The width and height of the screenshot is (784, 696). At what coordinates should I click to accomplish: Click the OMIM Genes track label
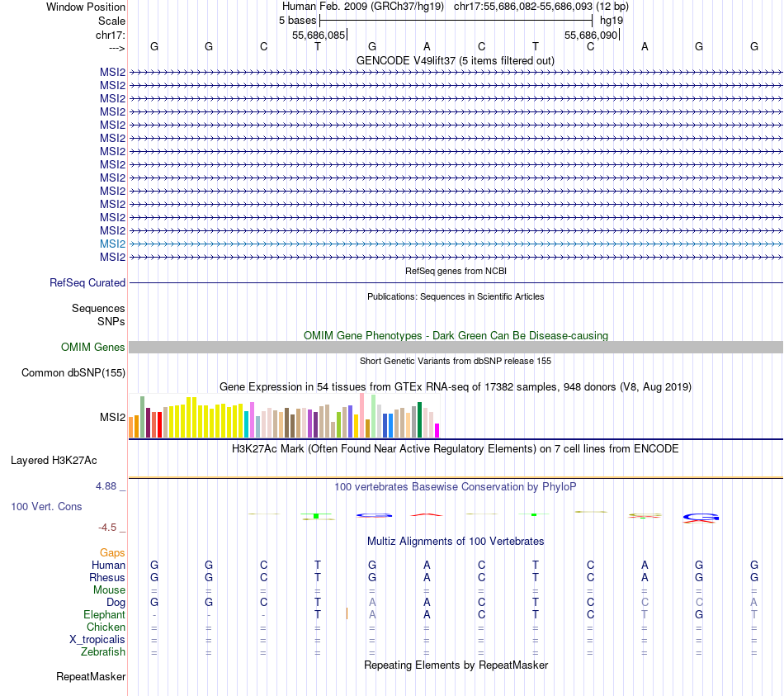tap(92, 348)
